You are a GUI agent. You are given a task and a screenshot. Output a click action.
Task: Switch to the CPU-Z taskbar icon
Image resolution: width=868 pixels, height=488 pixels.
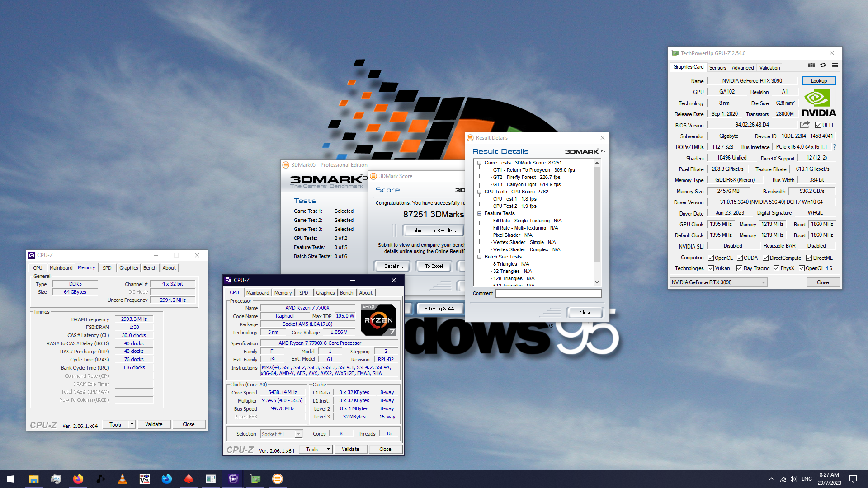[x=233, y=479]
